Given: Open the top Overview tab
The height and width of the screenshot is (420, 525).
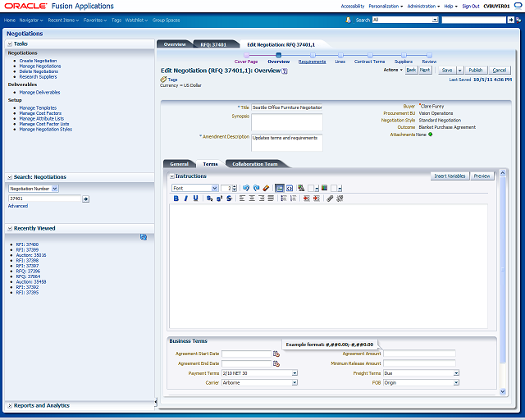Looking at the screenshot, I should click(x=175, y=44).
